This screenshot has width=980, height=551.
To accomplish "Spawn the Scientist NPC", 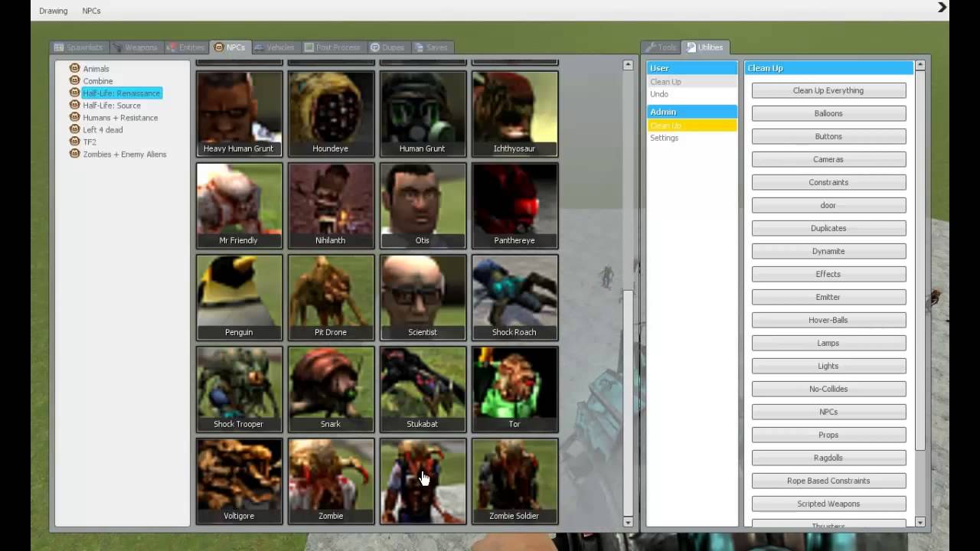I will [423, 298].
